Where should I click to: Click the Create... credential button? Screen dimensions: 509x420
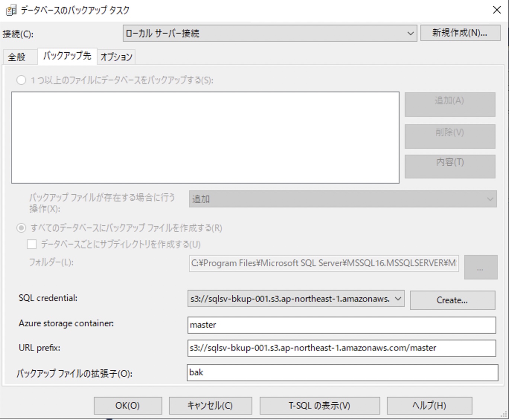click(452, 300)
